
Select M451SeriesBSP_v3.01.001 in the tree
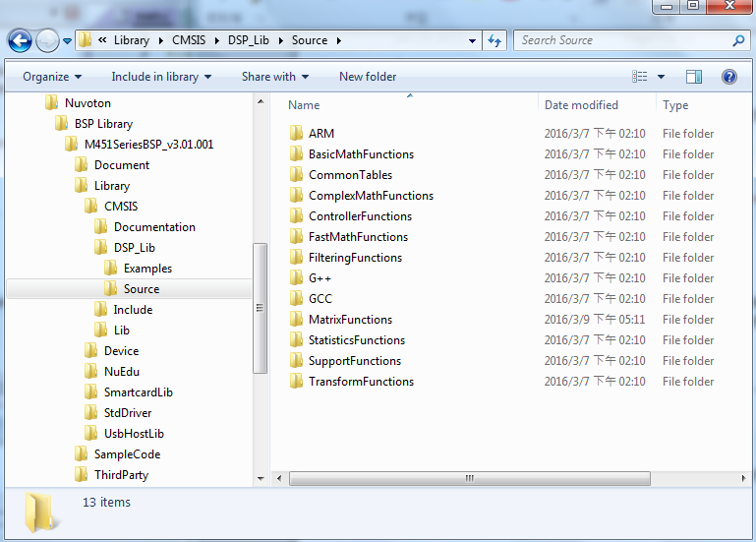[149, 145]
